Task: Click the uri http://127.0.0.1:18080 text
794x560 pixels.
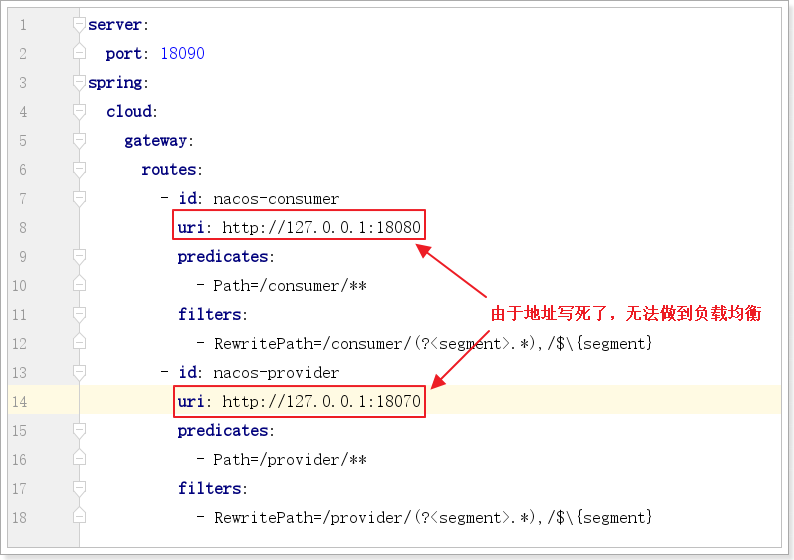Action: (299, 227)
